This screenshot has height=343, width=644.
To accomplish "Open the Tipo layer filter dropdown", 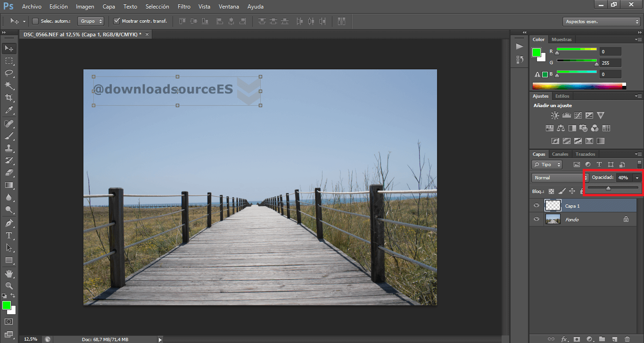I will pos(547,165).
